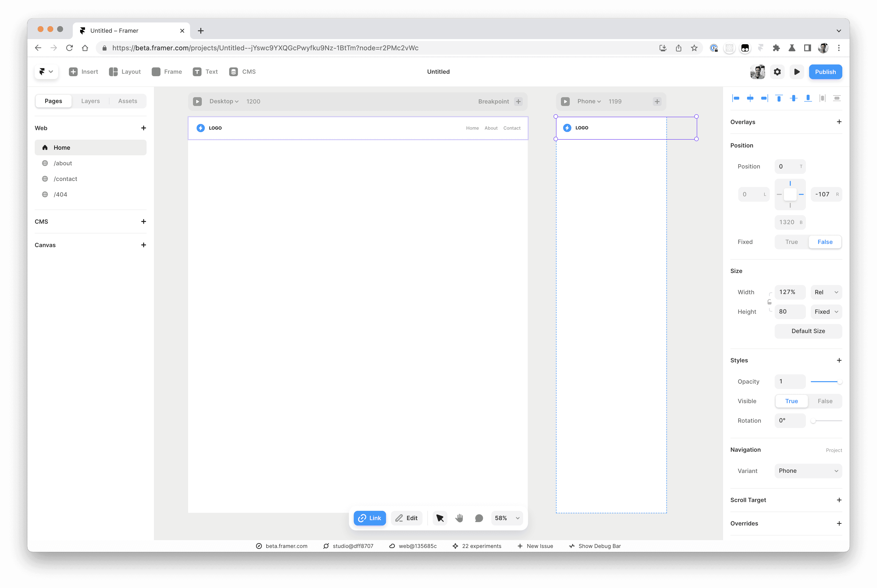Align selection to top edge
This screenshot has width=877, height=588.
point(779,98)
